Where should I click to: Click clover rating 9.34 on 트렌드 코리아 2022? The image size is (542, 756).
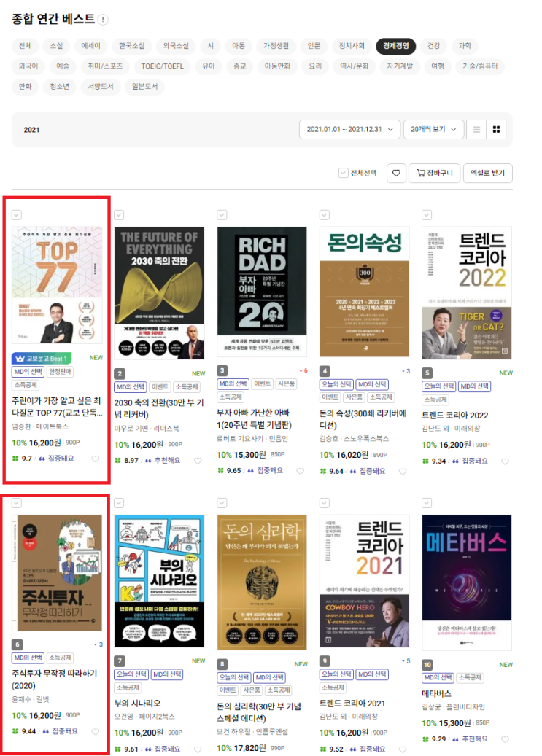pos(434,461)
